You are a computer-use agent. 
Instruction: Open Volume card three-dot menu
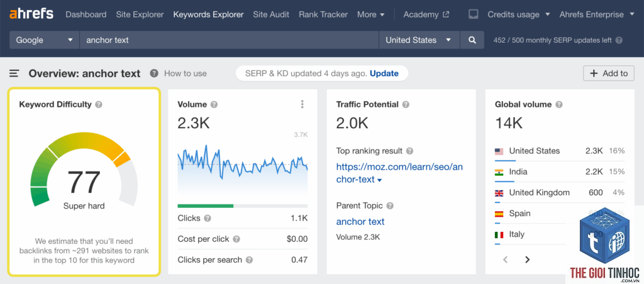pos(303,104)
